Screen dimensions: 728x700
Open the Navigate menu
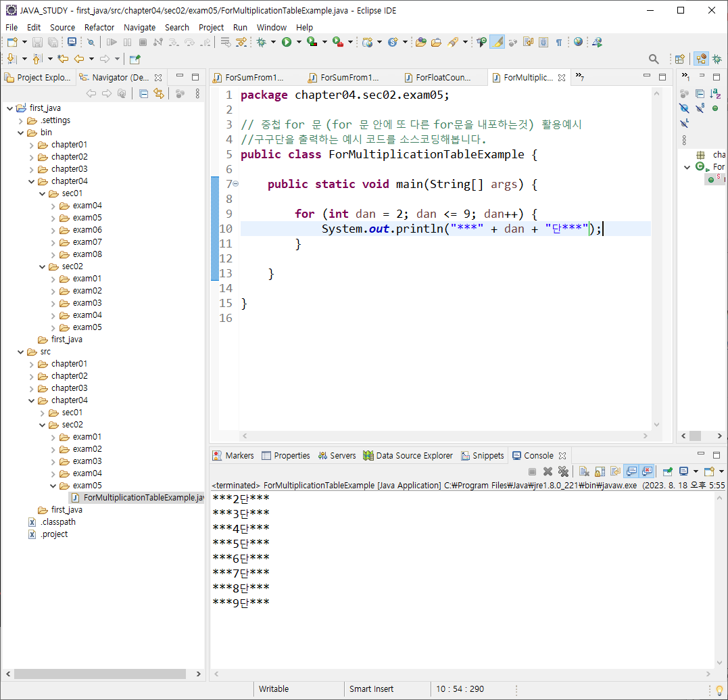click(139, 28)
